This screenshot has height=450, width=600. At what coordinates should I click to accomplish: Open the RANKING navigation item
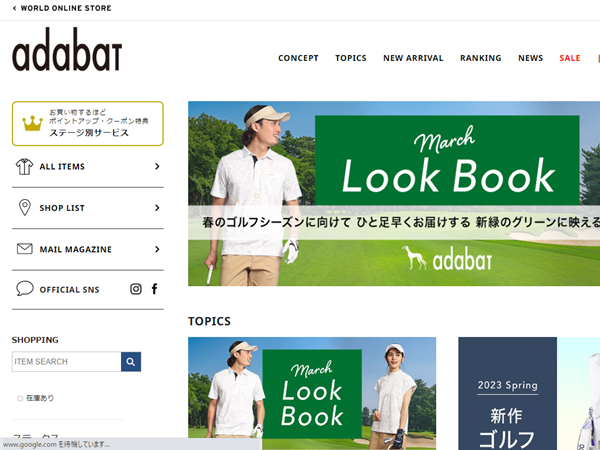[x=480, y=58]
